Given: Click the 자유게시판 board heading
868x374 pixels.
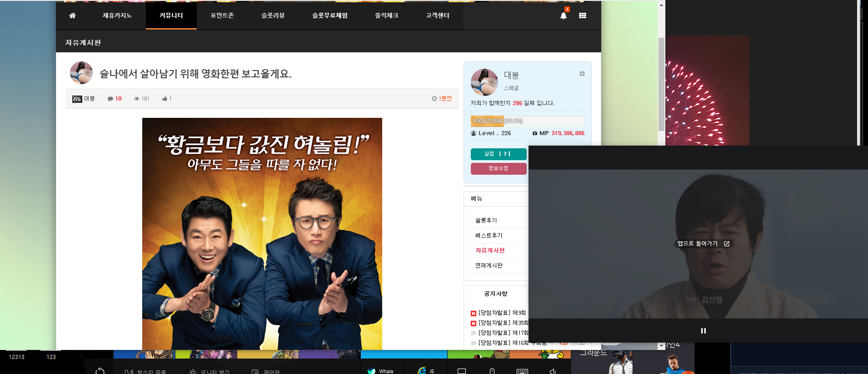Looking at the screenshot, I should 83,42.
